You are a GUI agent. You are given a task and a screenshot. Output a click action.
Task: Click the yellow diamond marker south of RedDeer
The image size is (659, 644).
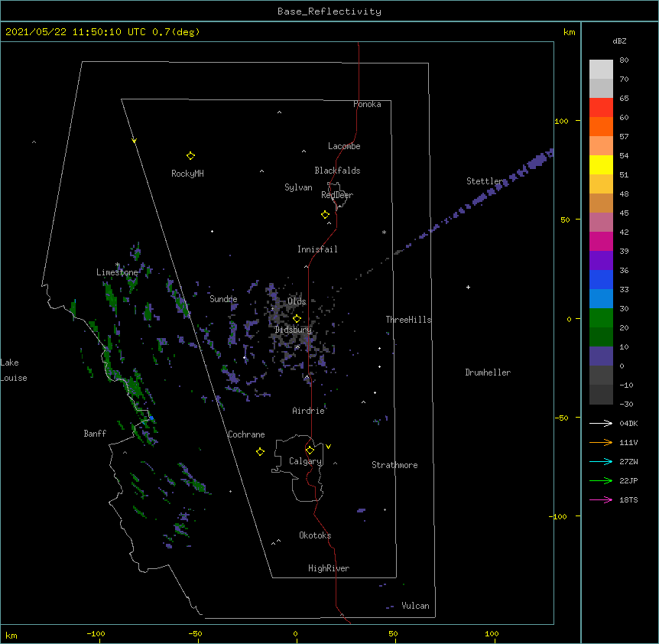(x=325, y=215)
